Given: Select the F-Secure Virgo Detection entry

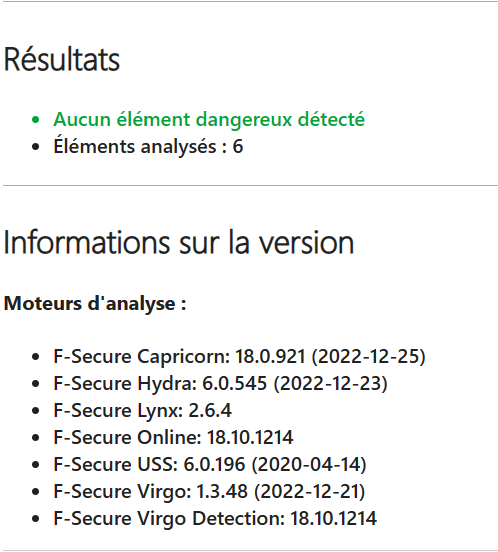Looking at the screenshot, I should (x=215, y=519).
